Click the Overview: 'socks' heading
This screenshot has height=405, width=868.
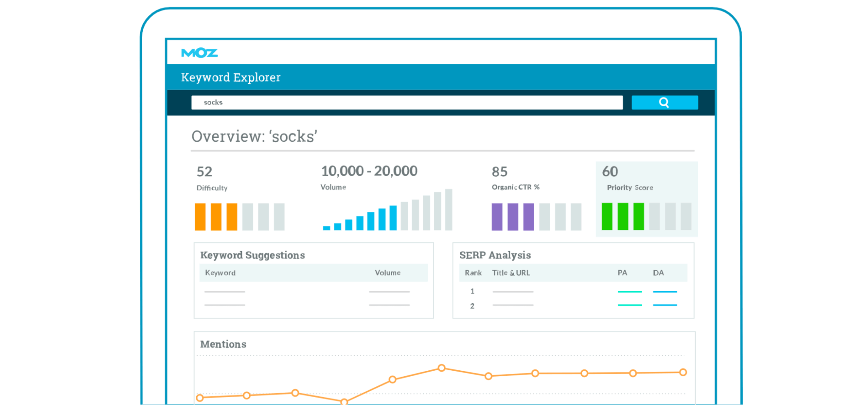(254, 136)
